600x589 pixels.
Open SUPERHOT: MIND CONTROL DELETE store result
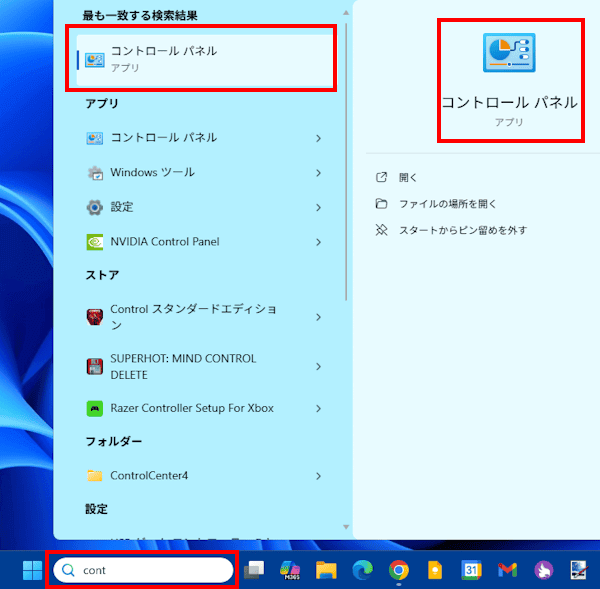coord(183,367)
